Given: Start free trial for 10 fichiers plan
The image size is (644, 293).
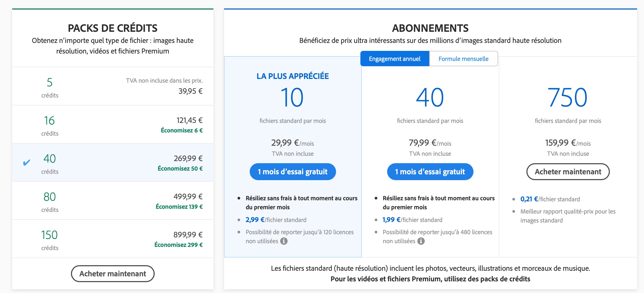Looking at the screenshot, I should (293, 172).
